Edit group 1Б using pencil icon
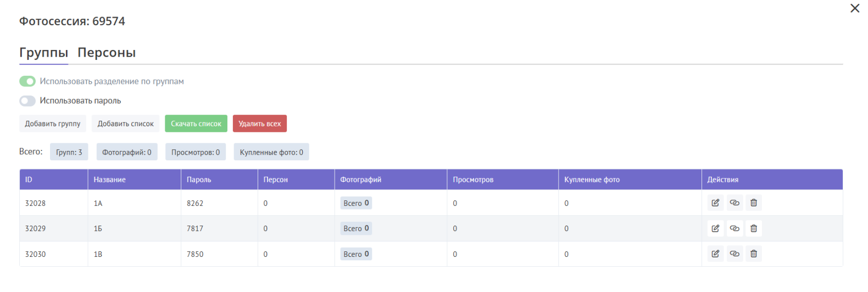Image resolution: width=868 pixels, height=292 pixels. [715, 228]
